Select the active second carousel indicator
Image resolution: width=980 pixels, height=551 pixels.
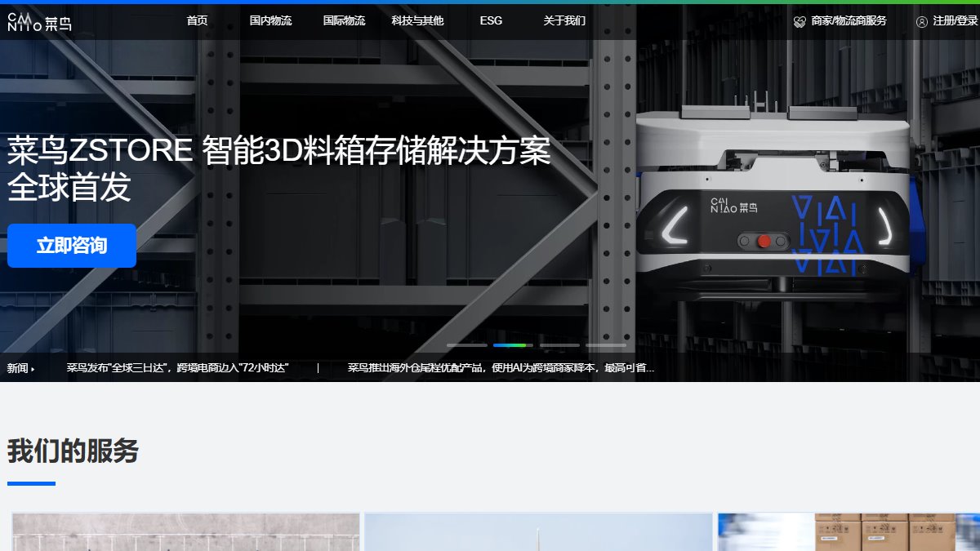[513, 345]
